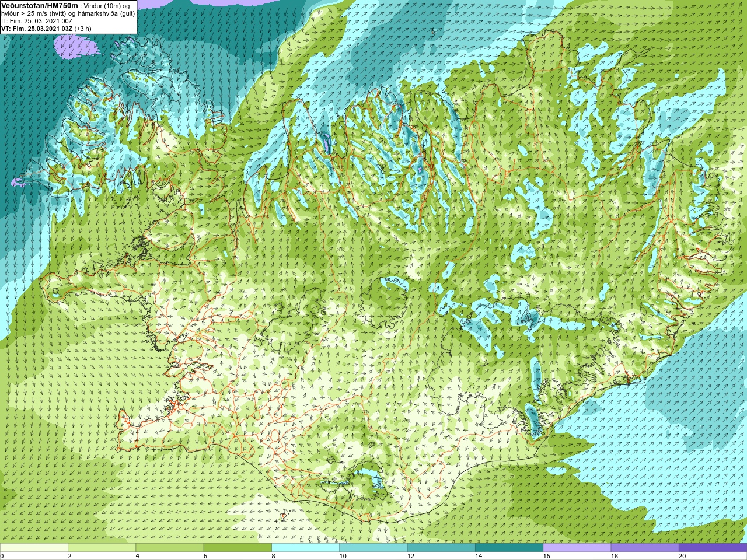Click the '0' label on the wind scale
The height and width of the screenshot is (560, 747).
[2, 556]
